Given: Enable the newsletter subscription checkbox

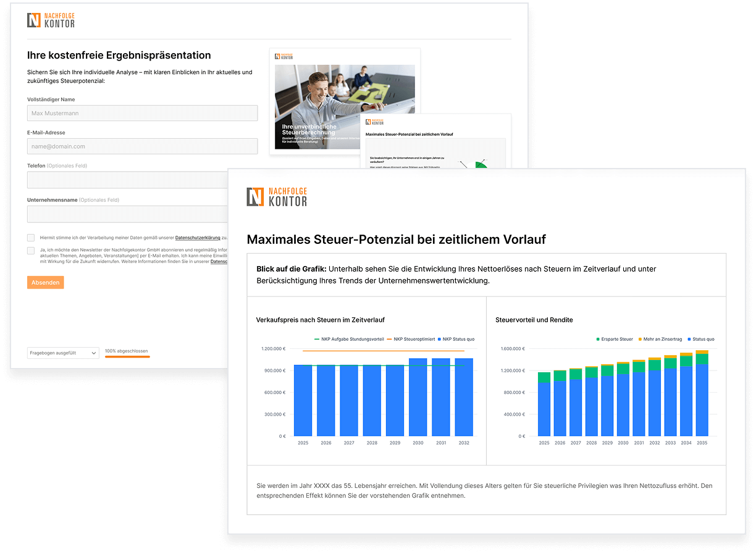Looking at the screenshot, I should (31, 251).
